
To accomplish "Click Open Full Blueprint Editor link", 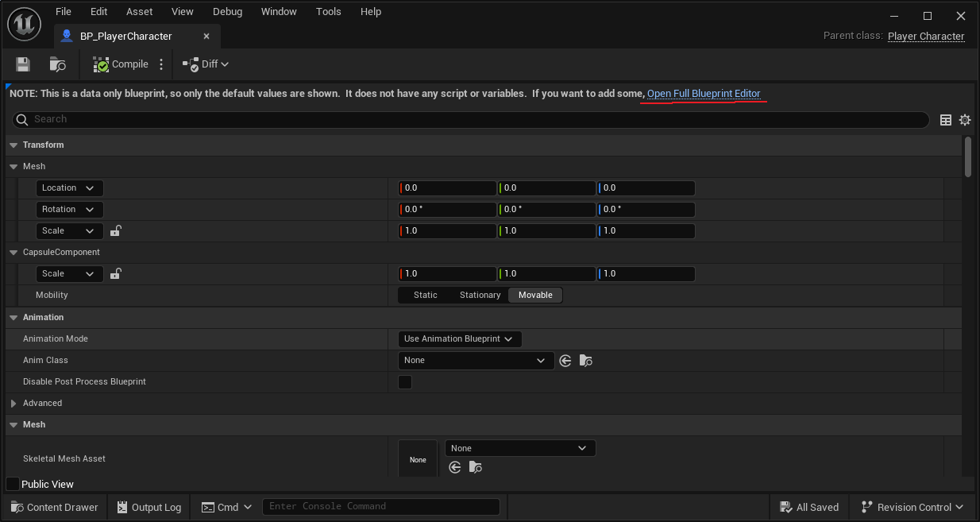I will point(704,94).
